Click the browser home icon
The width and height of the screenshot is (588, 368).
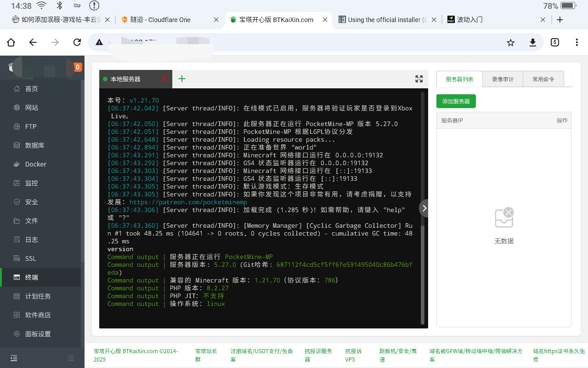pos(11,42)
